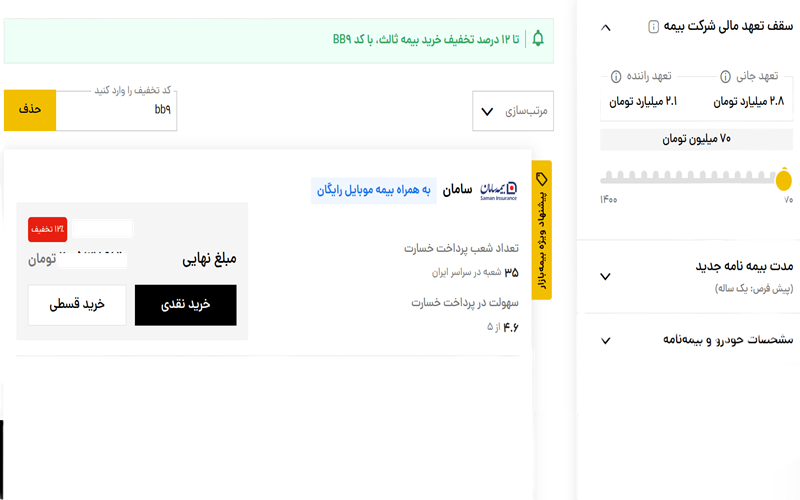Click the خرید قسطی installment purchase button
This screenshot has width=800, height=500.
click(x=77, y=305)
